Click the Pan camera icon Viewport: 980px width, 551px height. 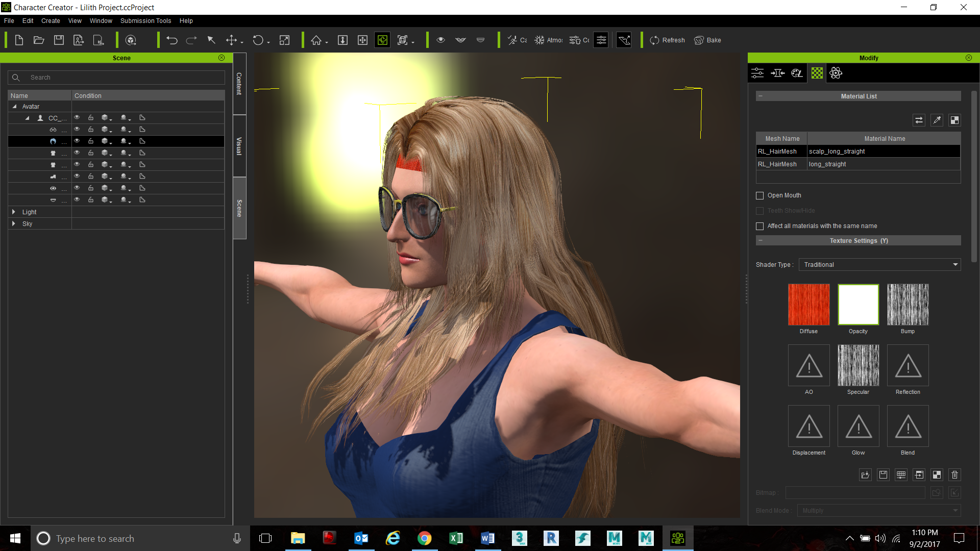click(x=362, y=40)
